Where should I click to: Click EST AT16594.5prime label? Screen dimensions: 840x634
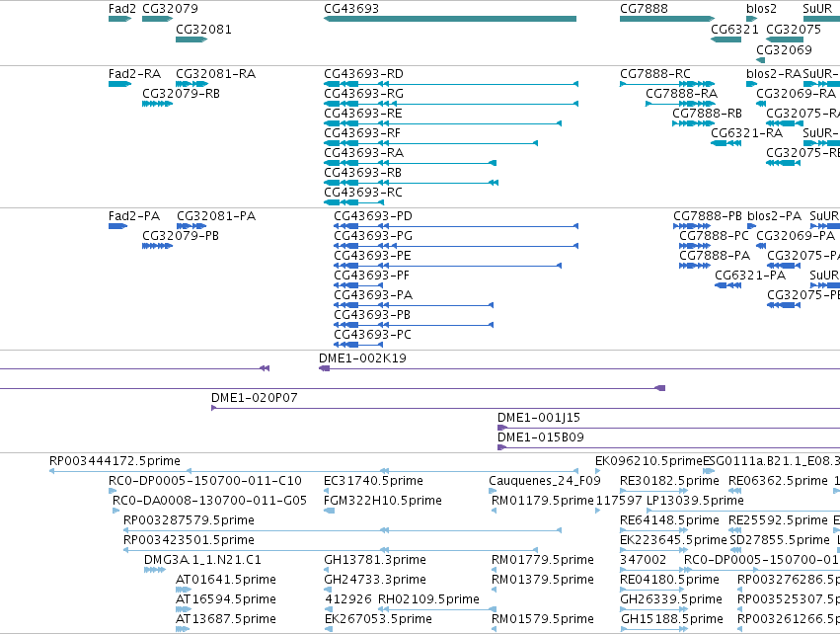(x=225, y=599)
